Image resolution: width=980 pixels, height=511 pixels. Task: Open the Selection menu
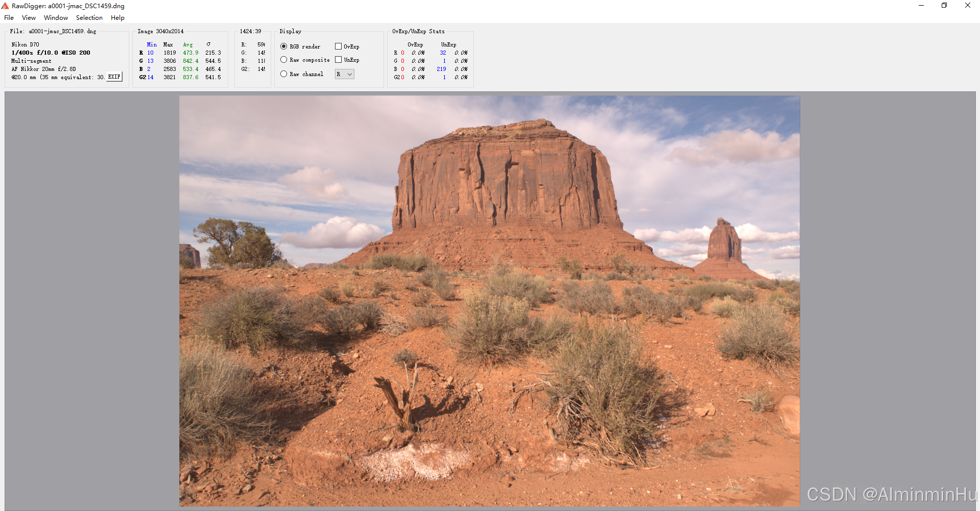point(89,17)
